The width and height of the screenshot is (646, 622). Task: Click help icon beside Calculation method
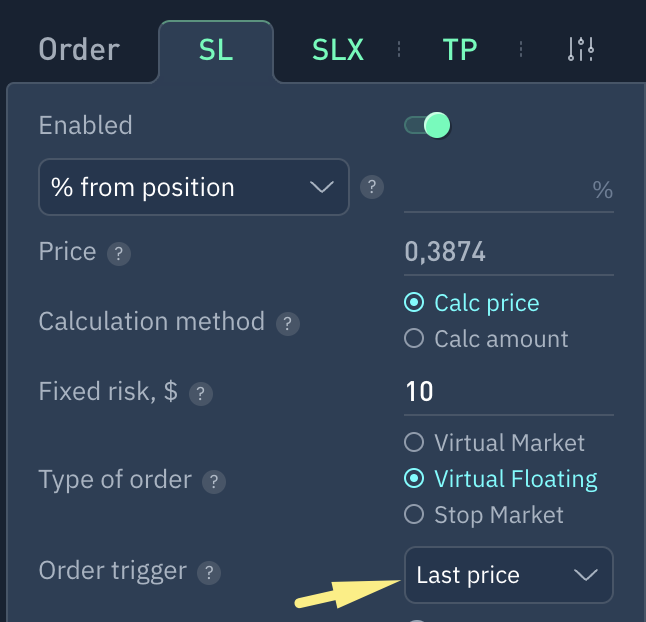288,324
